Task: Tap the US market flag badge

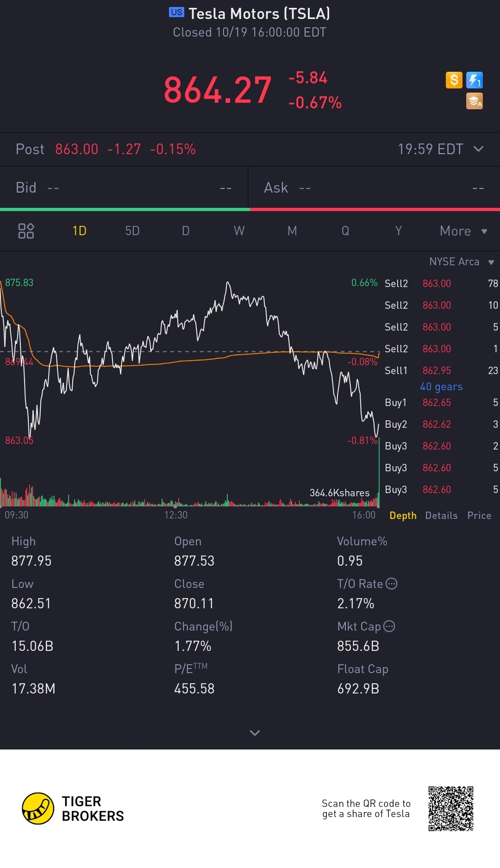Action: (x=176, y=12)
